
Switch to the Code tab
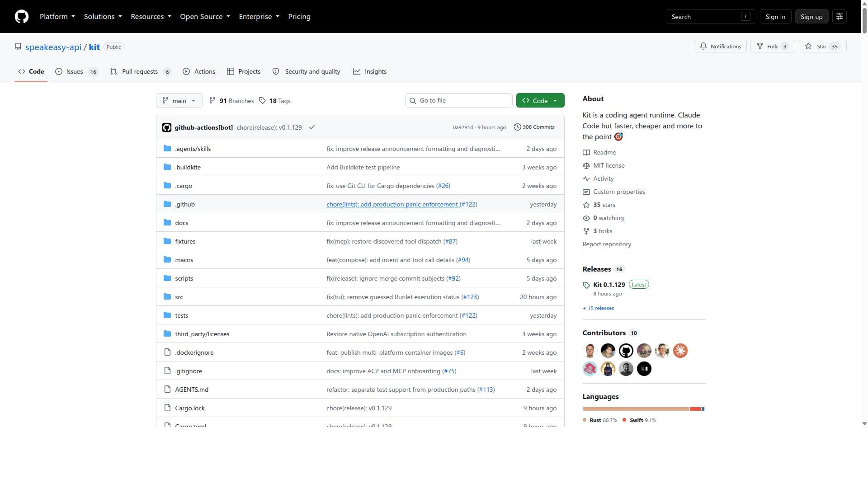pyautogui.click(x=31, y=71)
